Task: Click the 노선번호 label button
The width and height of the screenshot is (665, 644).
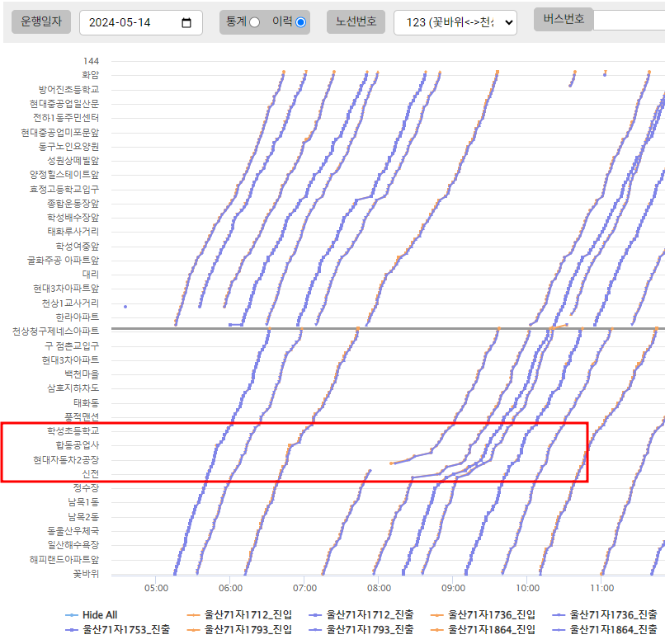Action: coord(356,21)
